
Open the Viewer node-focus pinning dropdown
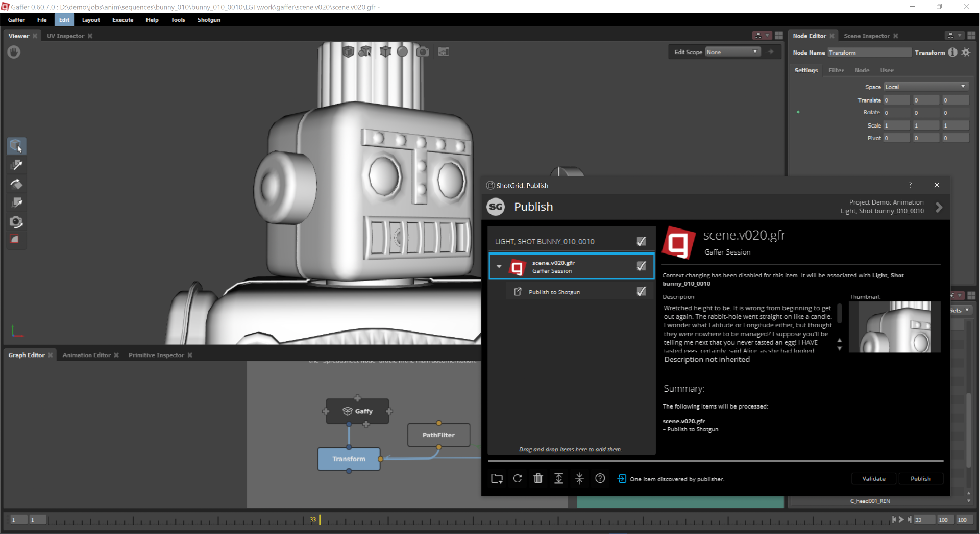[762, 36]
